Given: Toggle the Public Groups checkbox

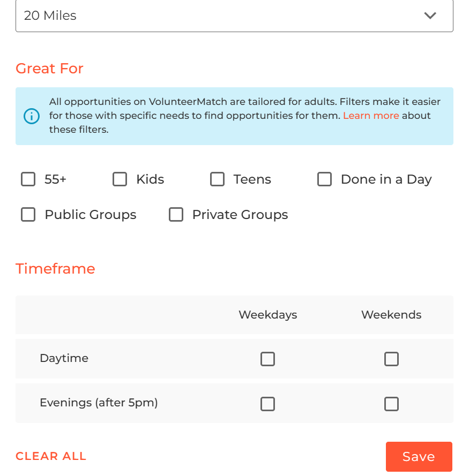Looking at the screenshot, I should (28, 215).
